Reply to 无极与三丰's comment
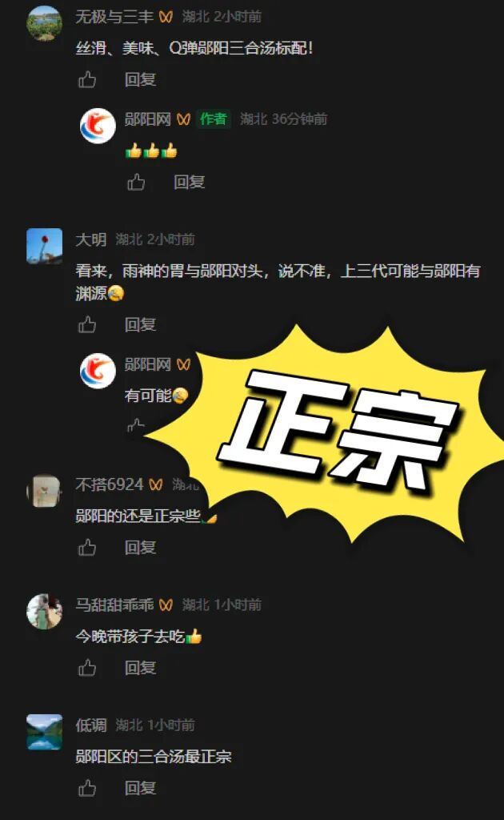504x820 pixels. point(140,79)
